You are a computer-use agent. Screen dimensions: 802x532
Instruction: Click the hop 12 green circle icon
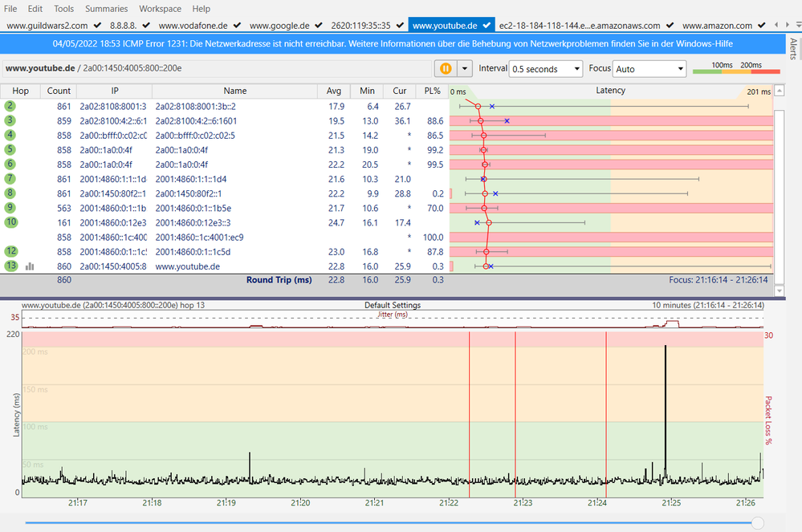coord(10,251)
